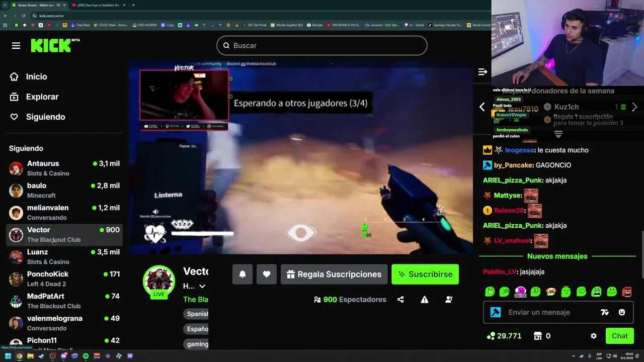Click the green Chat send button

click(619, 336)
